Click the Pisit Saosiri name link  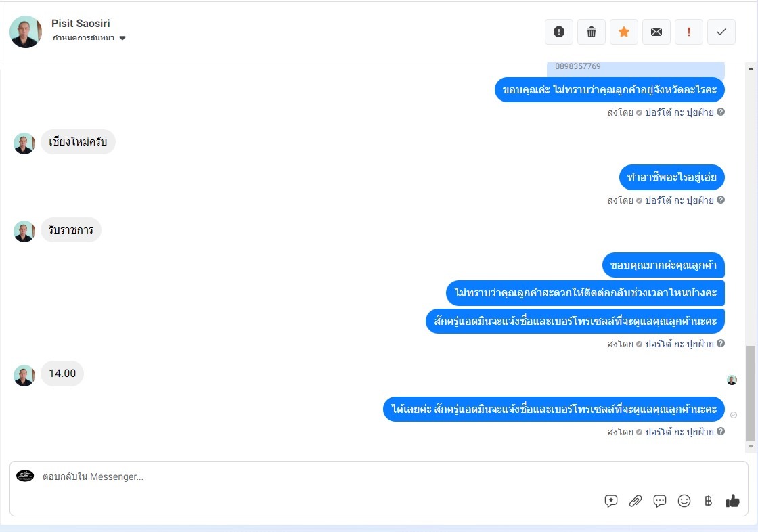tap(81, 23)
